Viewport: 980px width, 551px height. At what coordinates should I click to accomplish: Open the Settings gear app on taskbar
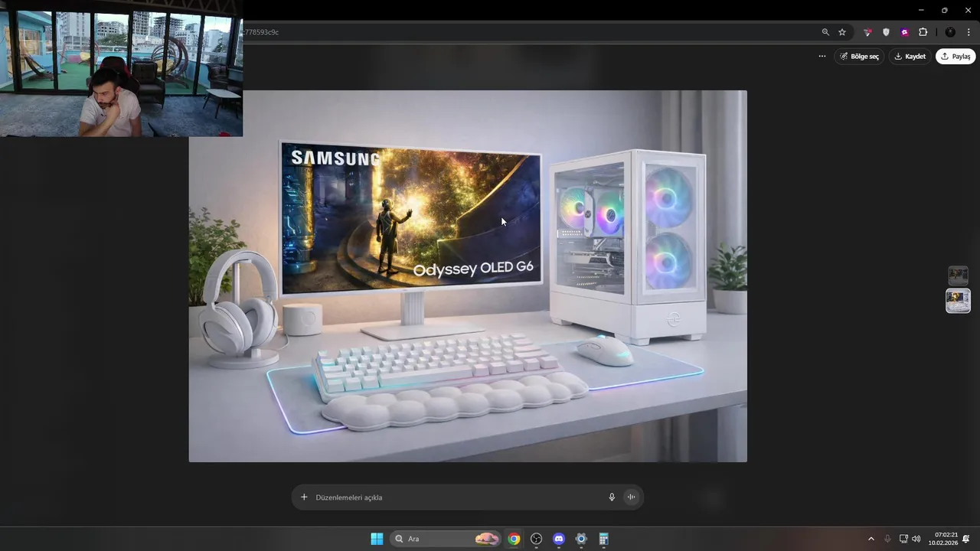pos(581,539)
